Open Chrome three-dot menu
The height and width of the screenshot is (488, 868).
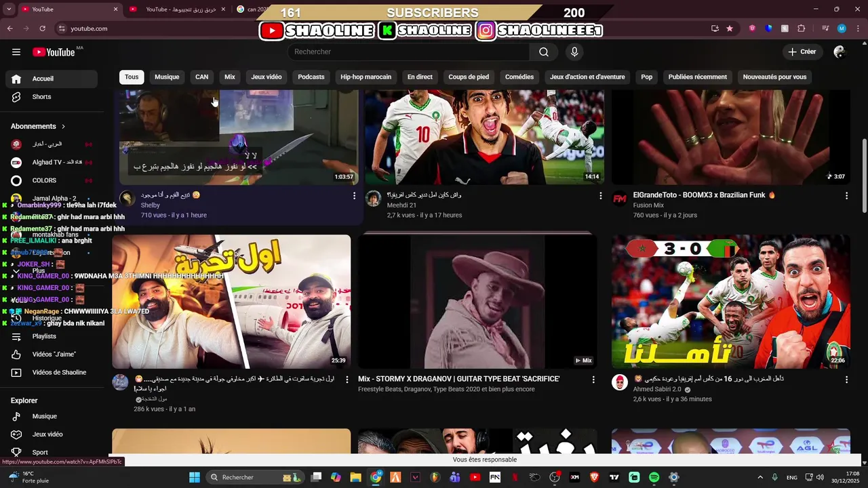click(x=857, y=28)
